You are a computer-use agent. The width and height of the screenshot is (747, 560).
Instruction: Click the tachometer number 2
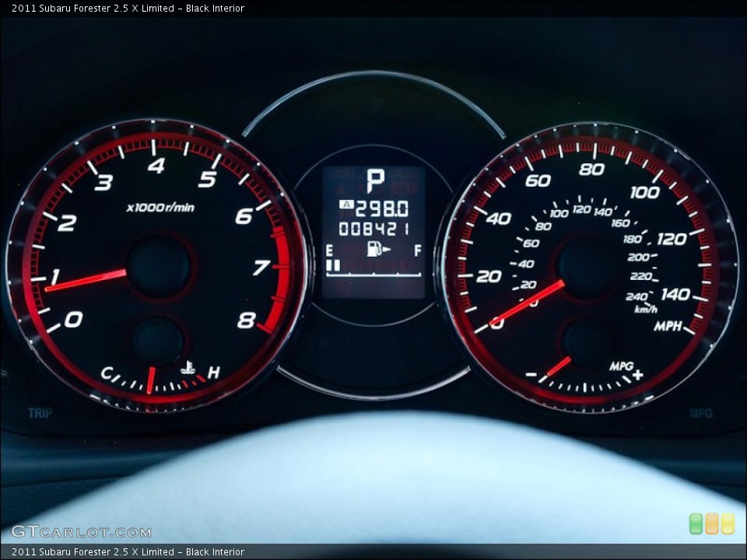point(67,223)
